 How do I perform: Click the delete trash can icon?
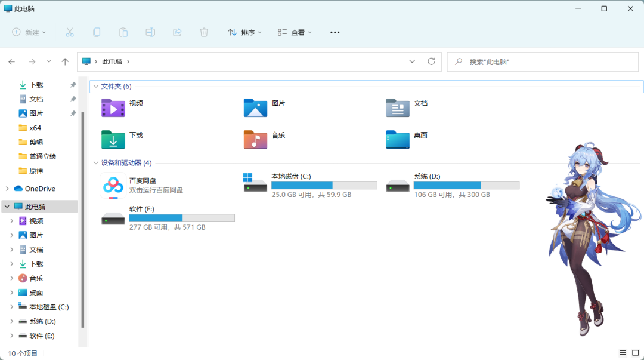204,32
